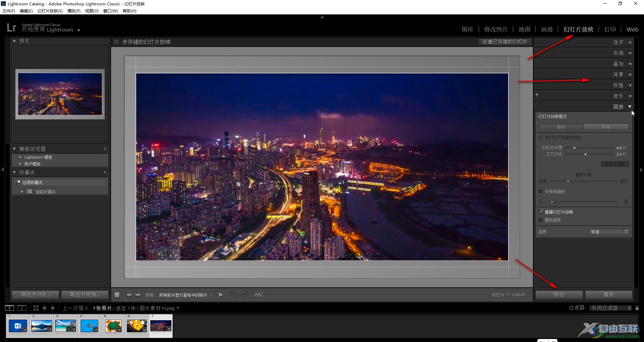The image size is (644, 342).
Task: Collapse left panel via edge arrow
Action: [x=2, y=170]
